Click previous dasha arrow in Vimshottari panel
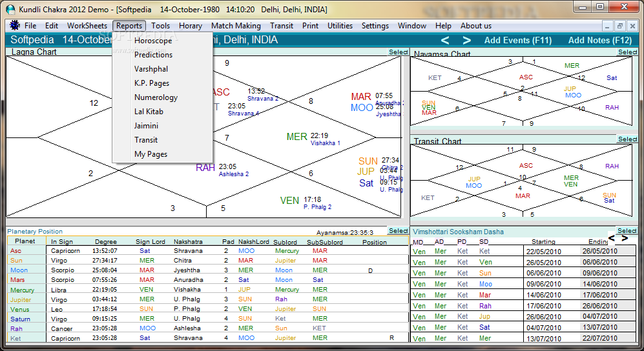644x351 pixels. [x=612, y=238]
